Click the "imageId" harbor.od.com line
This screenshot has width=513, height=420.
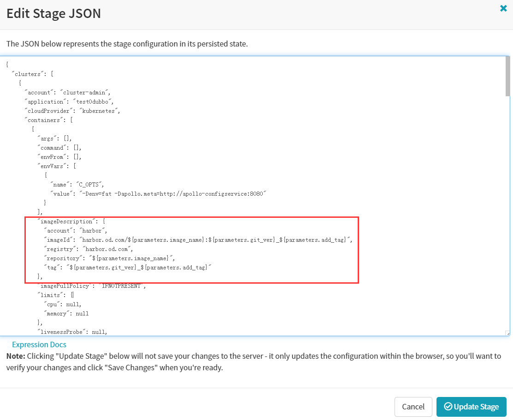198,239
